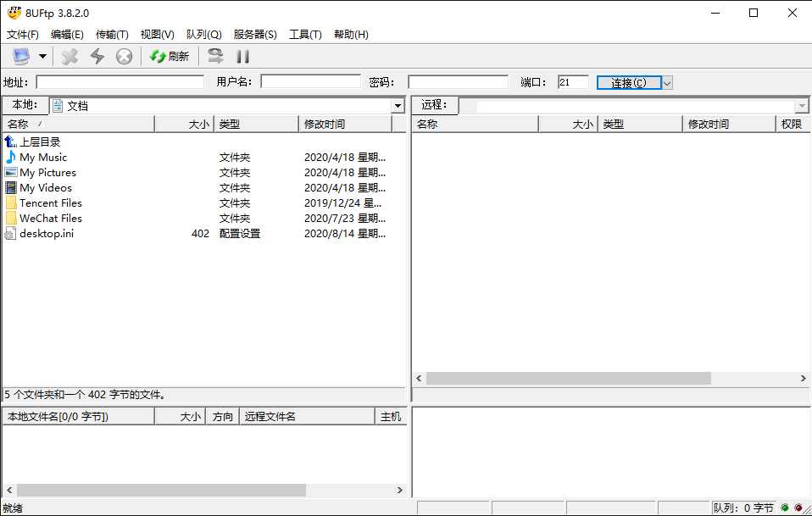This screenshot has width=812, height=516.
Task: Click the pause transfer icon
Action: 243,57
